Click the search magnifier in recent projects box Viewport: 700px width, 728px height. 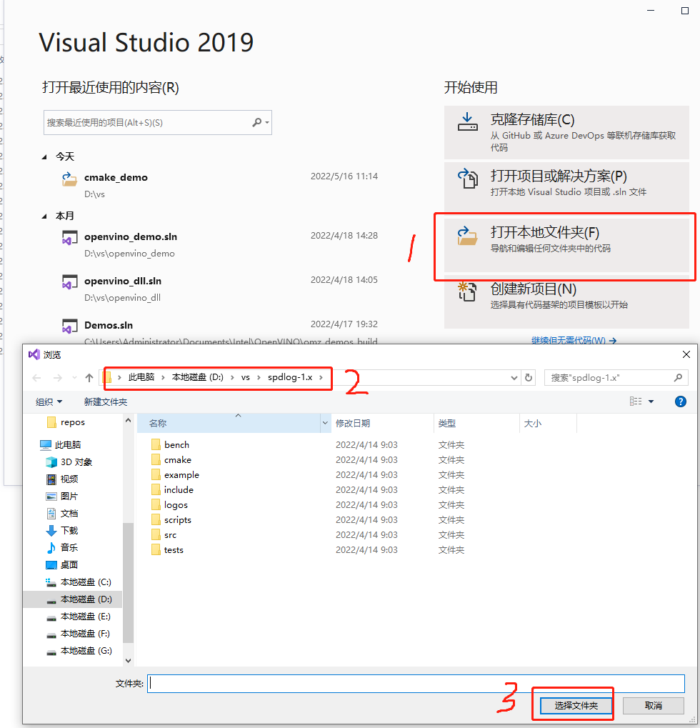[x=256, y=123]
